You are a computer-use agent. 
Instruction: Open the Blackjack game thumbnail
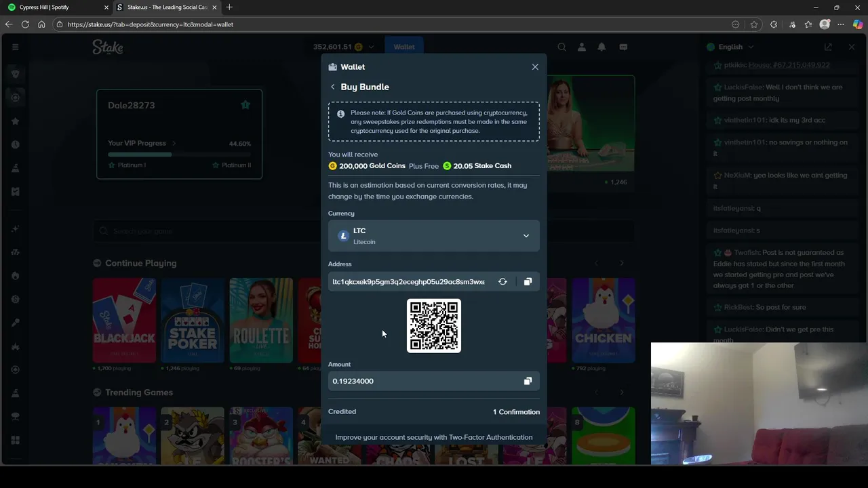pos(124,320)
